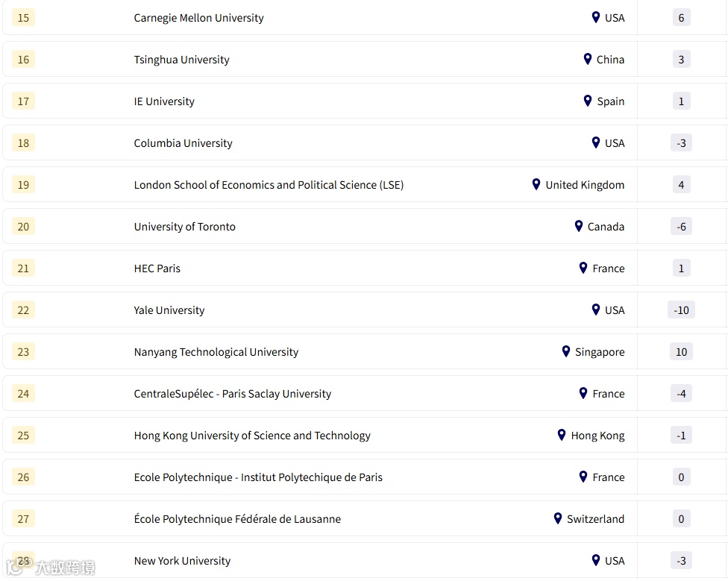Open the Carnegie Mellon University entry
This screenshot has height=581, width=728.
tap(198, 18)
